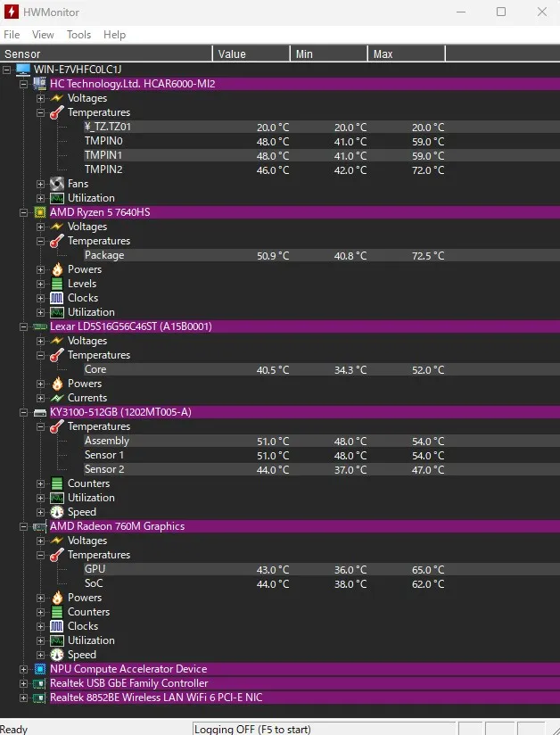This screenshot has height=735, width=560.
Task: Click the network icon beside Realtek USB GbE
Action: pos(40,683)
